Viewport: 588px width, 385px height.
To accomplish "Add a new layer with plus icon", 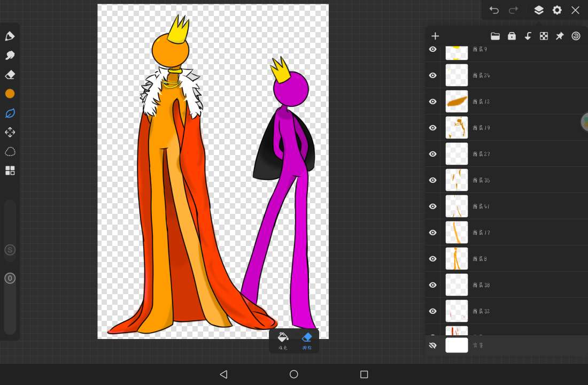I will (x=435, y=36).
